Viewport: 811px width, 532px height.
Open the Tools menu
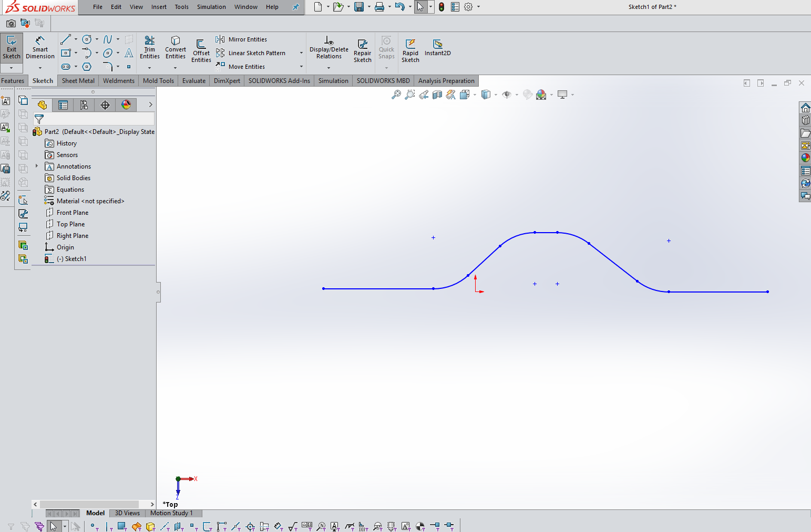[x=181, y=7]
